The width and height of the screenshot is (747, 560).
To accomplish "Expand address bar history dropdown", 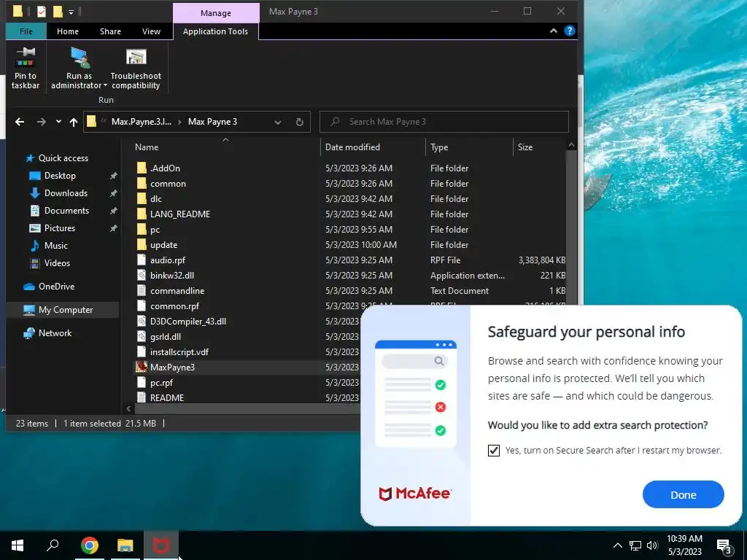I will [x=278, y=122].
